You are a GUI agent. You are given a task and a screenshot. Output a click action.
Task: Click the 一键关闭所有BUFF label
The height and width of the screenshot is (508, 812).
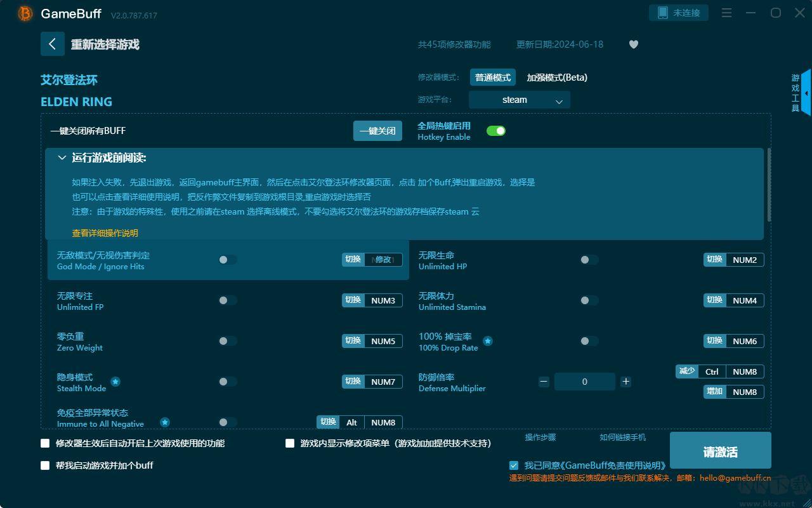[88, 131]
